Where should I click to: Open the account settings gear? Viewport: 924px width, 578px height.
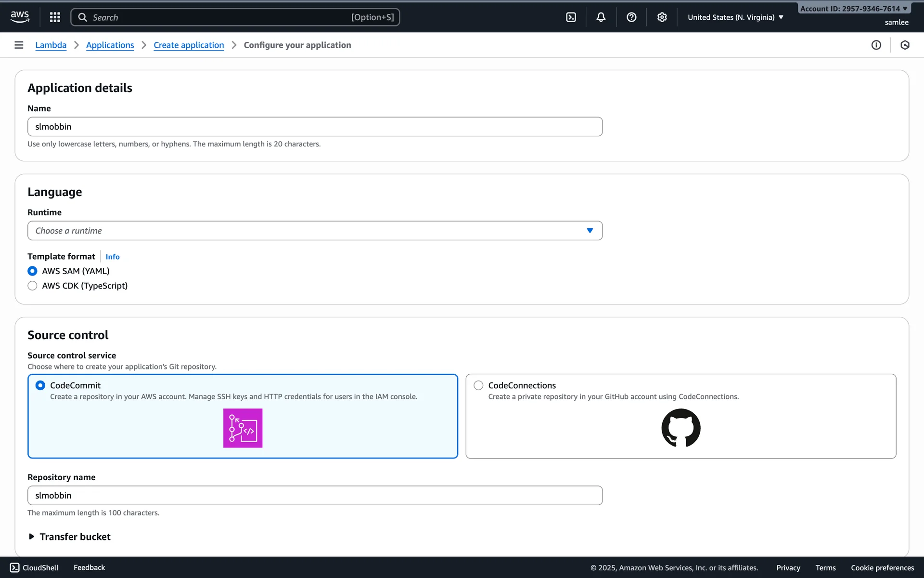pyautogui.click(x=662, y=17)
